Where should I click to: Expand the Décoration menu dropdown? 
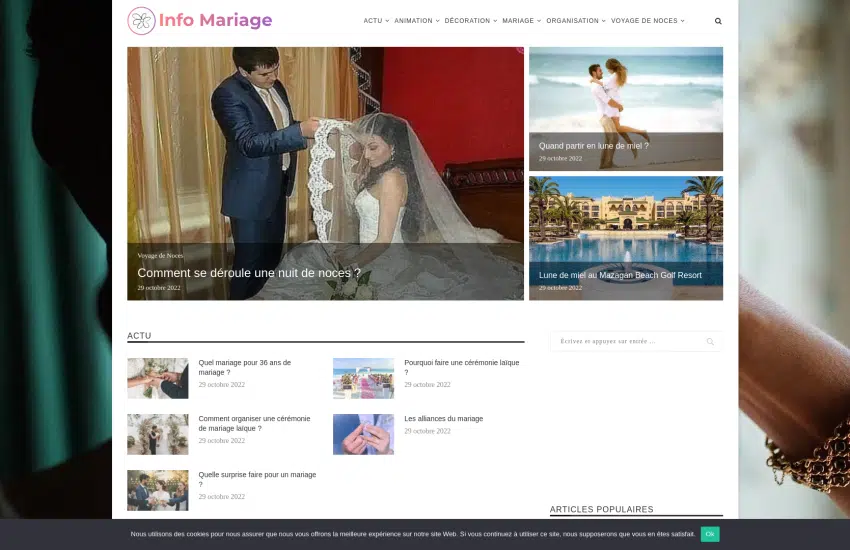470,21
